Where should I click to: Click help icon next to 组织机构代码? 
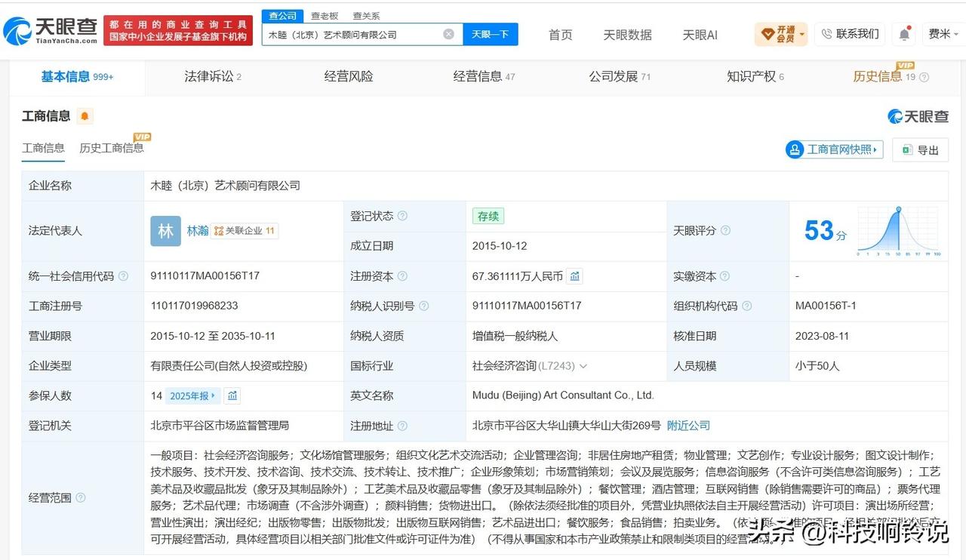[x=746, y=306]
